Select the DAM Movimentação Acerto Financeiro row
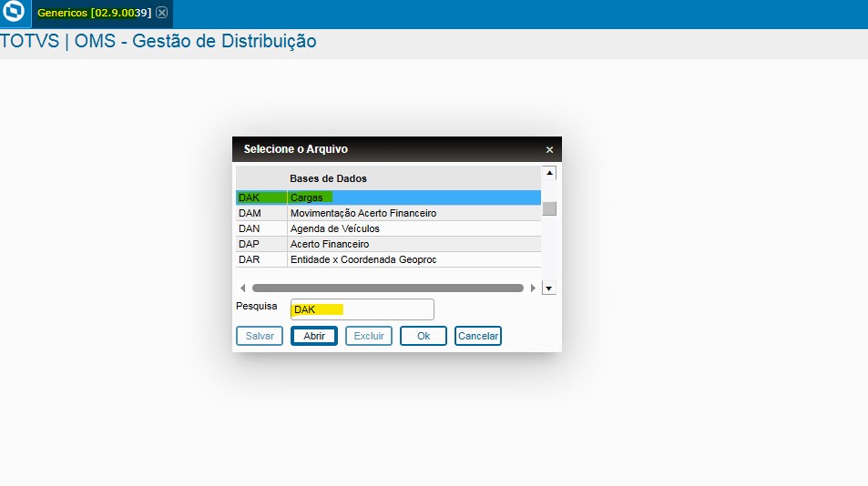This screenshot has width=868, height=486. click(388, 213)
